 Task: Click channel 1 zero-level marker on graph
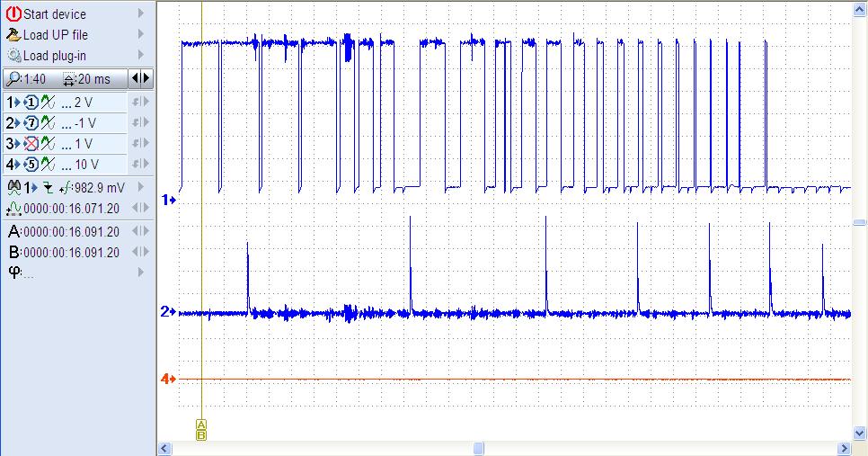[168, 200]
